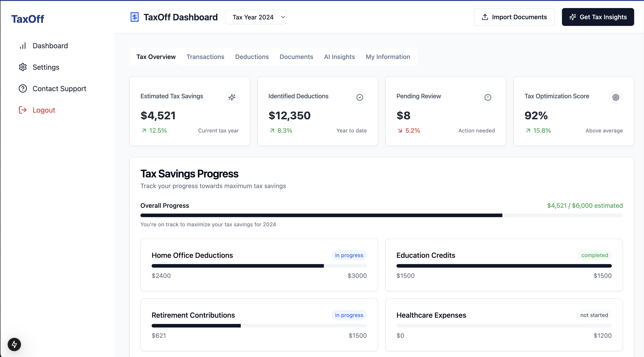Select the My Information tab
644x357 pixels.
pos(388,57)
